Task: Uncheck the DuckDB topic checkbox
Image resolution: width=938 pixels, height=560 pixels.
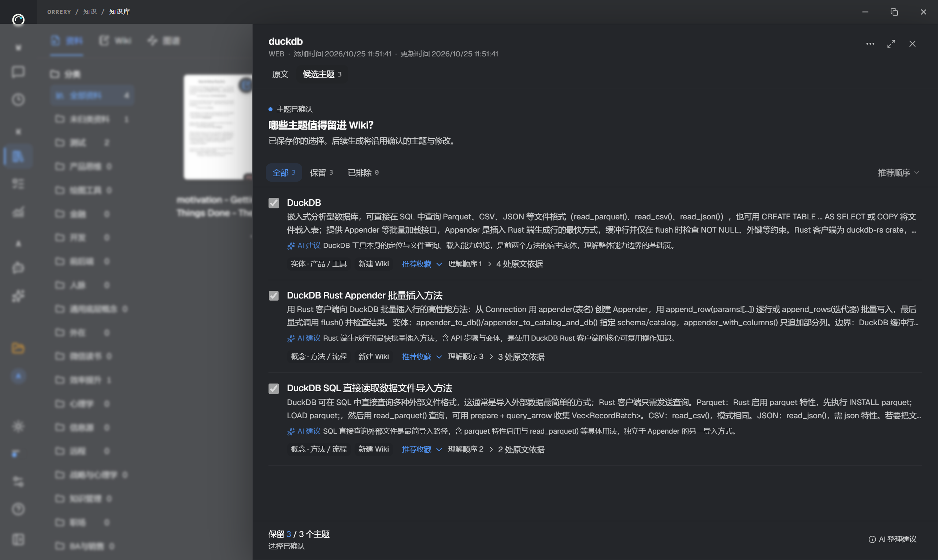Action: (274, 203)
